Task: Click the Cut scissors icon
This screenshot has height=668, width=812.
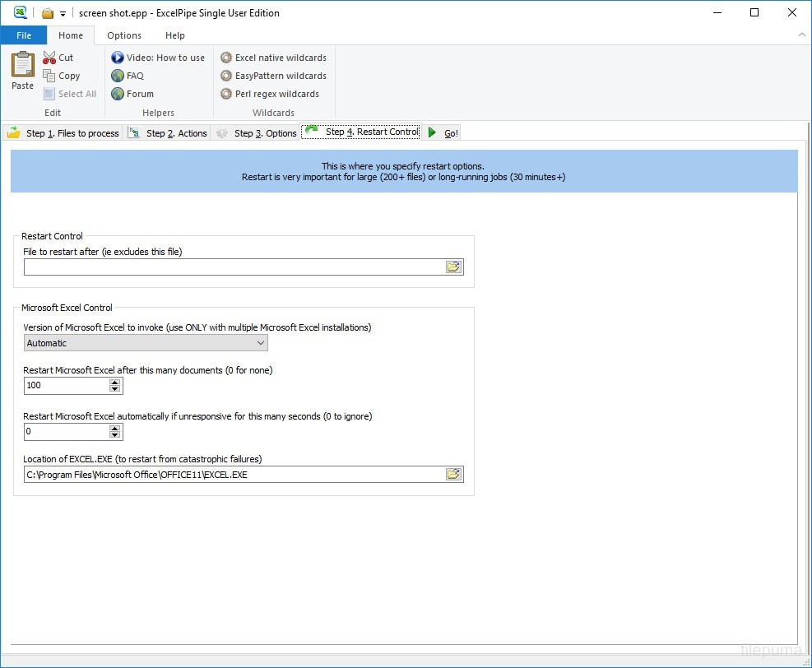Action: coord(49,58)
